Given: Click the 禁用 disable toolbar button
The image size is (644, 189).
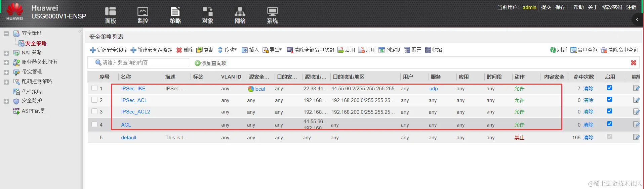Looking at the screenshot, I should tap(367, 50).
